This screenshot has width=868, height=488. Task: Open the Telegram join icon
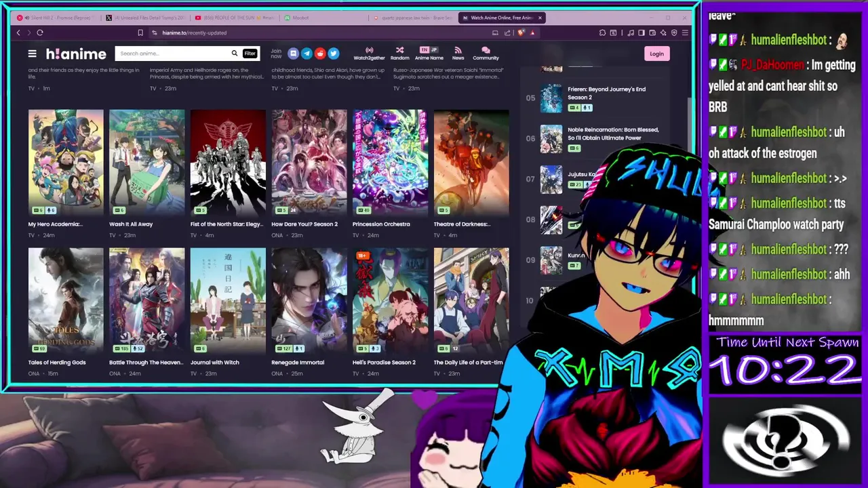(307, 54)
